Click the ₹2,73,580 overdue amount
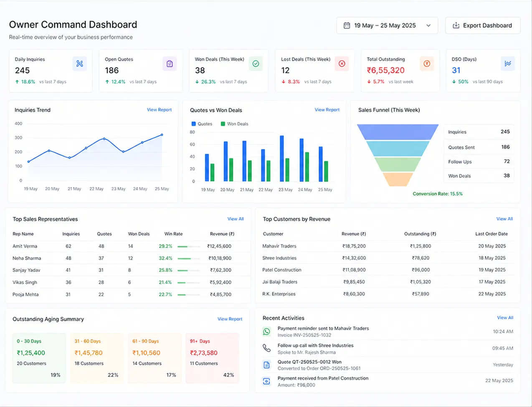This screenshot has width=532, height=407. 204,353
